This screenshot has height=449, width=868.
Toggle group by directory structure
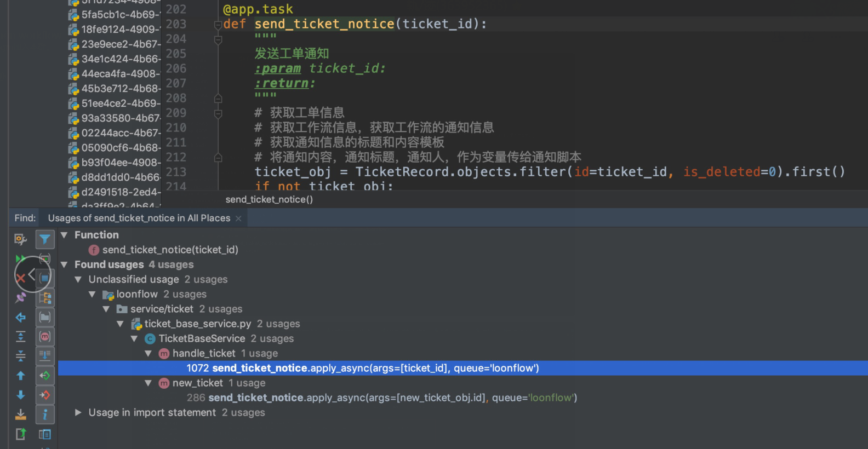point(45,298)
